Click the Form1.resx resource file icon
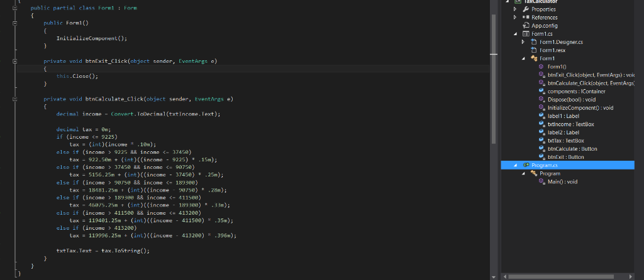Screen dimensions: 644x280 [534, 50]
